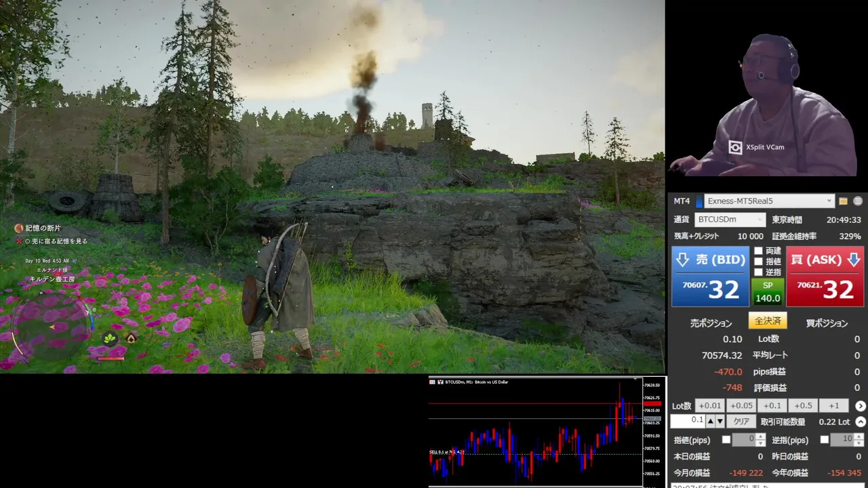Click the chart shift triangle marker
The image size is (868, 488).
pos(635,378)
